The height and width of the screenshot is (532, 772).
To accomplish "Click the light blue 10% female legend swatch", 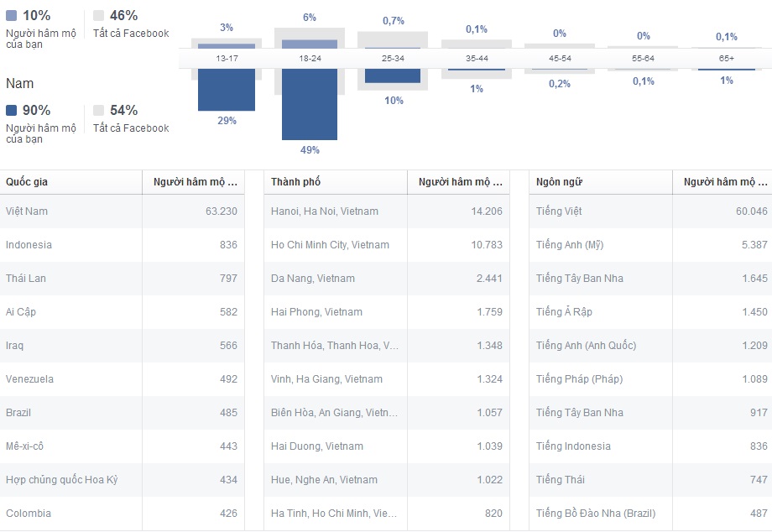I will tap(11, 15).
